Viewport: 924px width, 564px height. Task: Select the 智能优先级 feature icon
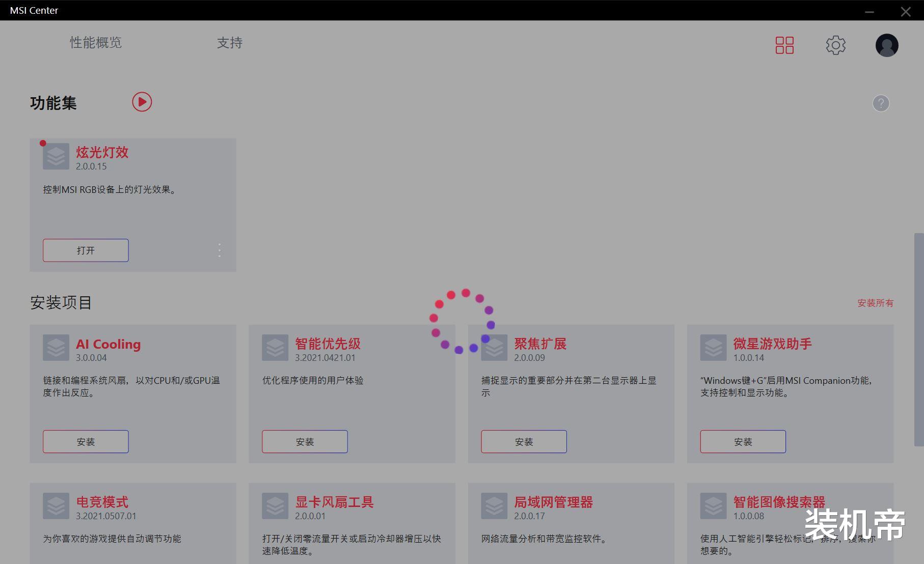point(275,348)
